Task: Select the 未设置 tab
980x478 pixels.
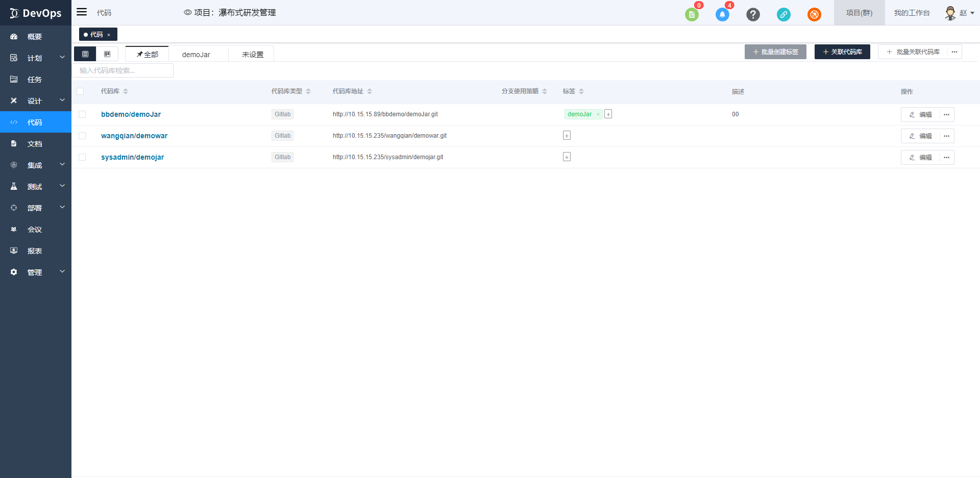Action: [x=253, y=55]
